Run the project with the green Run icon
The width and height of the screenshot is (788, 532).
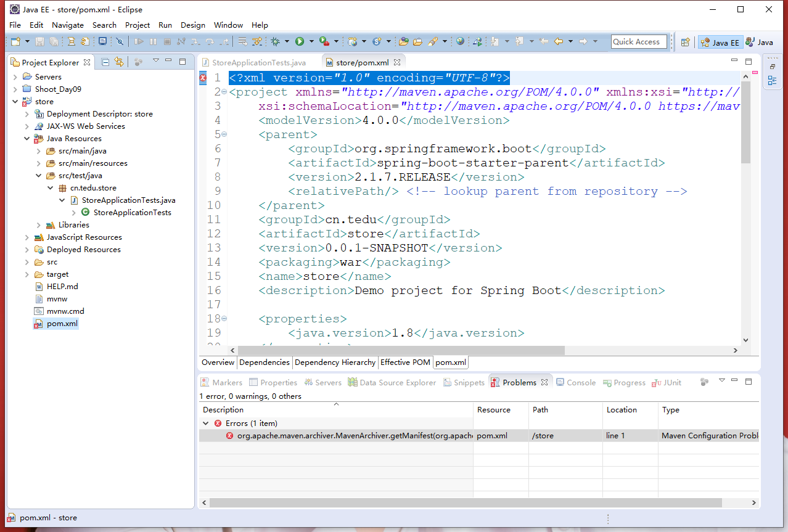(x=300, y=41)
